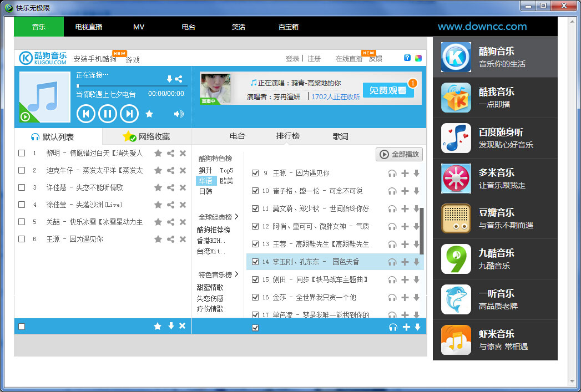
Task: Open the share icon in the player area
Action: point(179,79)
